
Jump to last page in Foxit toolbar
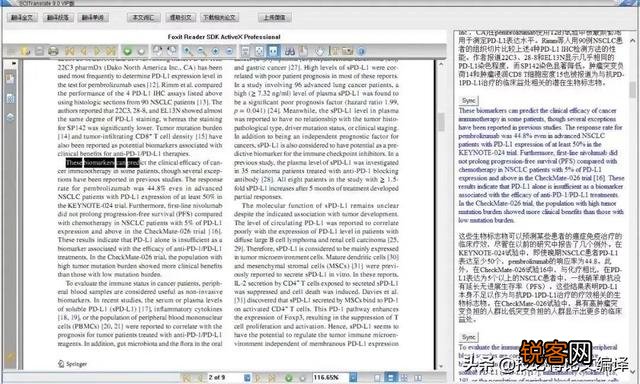(x=110, y=51)
